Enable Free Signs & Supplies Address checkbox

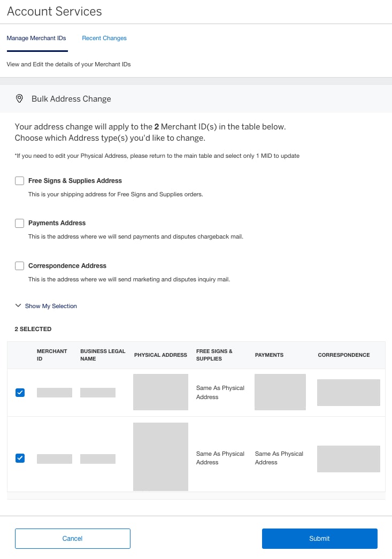click(20, 181)
